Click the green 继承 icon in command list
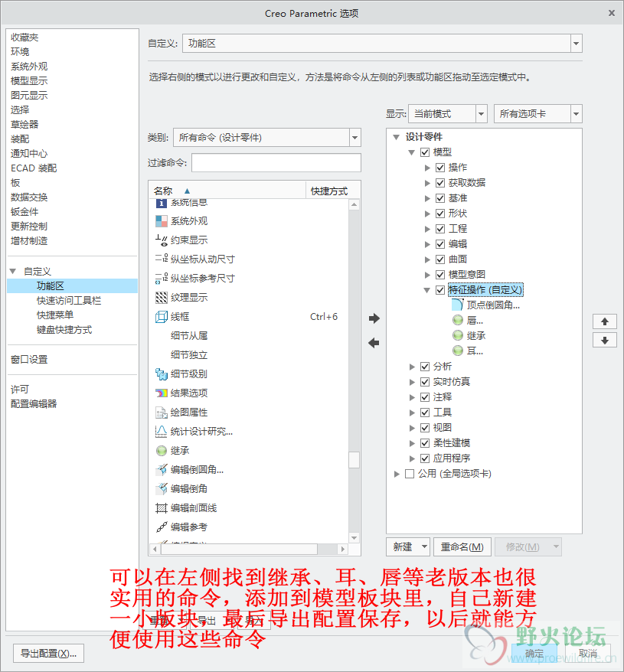Screen dimensions: 624x672 tap(162, 451)
